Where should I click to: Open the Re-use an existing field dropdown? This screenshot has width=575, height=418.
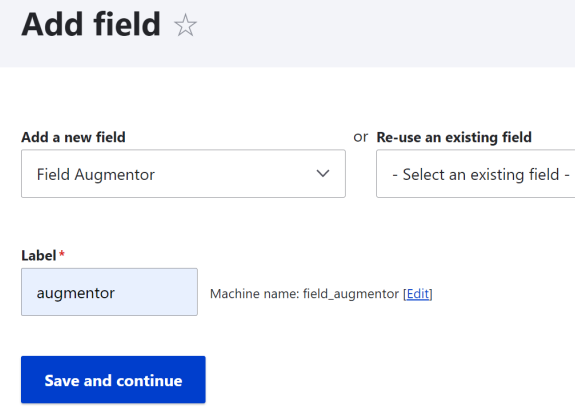coord(476,173)
